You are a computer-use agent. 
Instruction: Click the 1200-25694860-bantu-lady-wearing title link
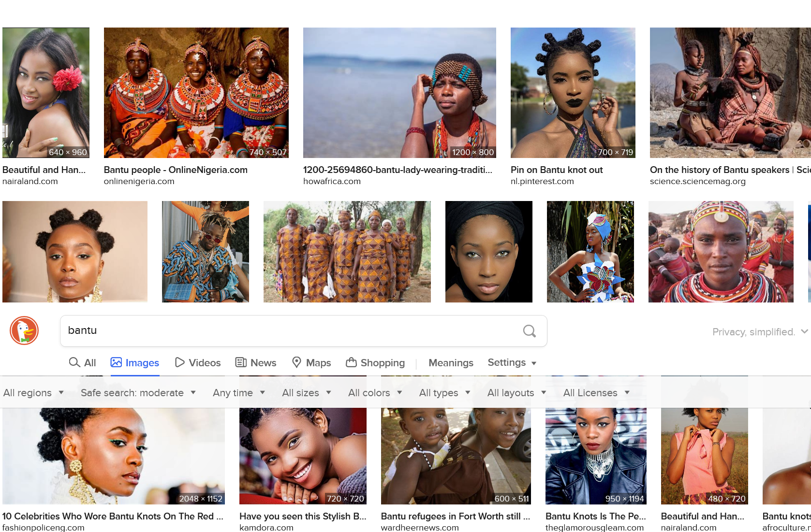tap(398, 170)
